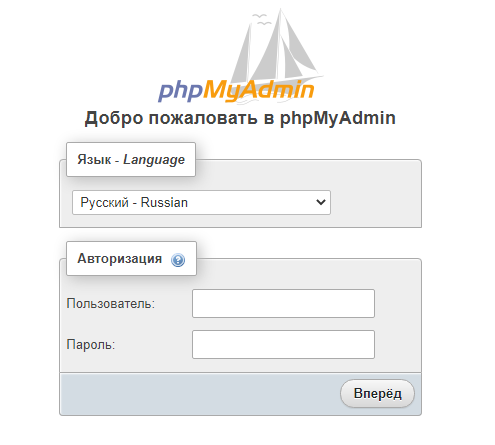Open the authorization help question-mark icon

(x=178, y=260)
